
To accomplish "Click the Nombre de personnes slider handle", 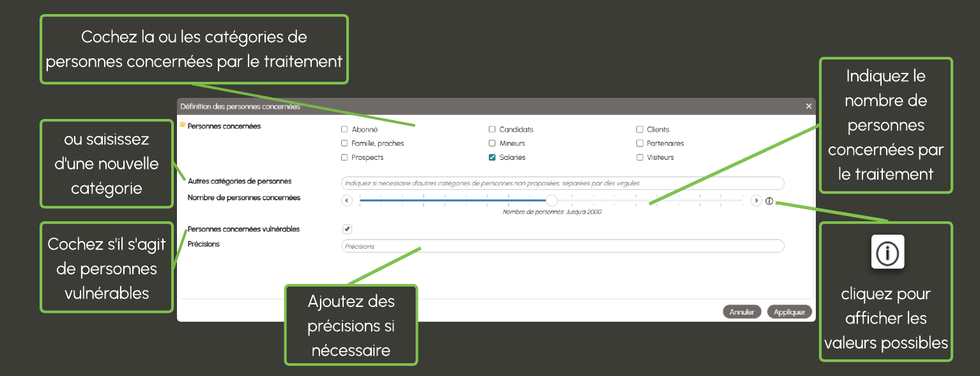I will [551, 201].
